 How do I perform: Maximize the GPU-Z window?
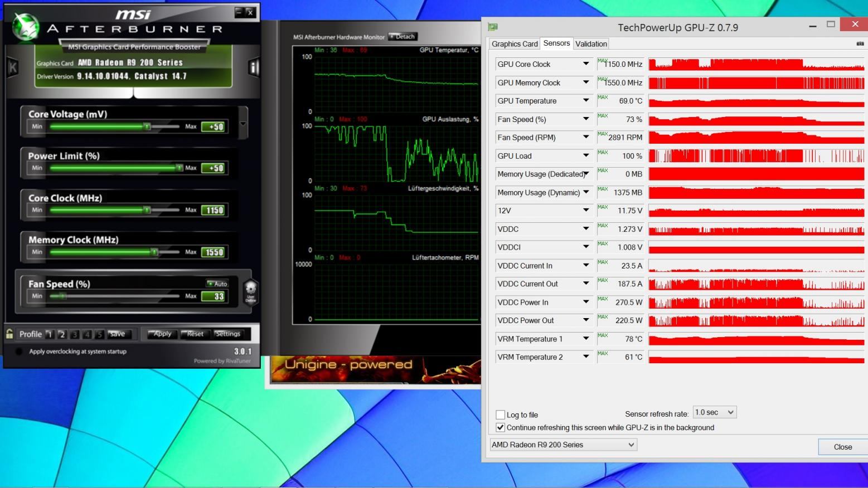(831, 25)
